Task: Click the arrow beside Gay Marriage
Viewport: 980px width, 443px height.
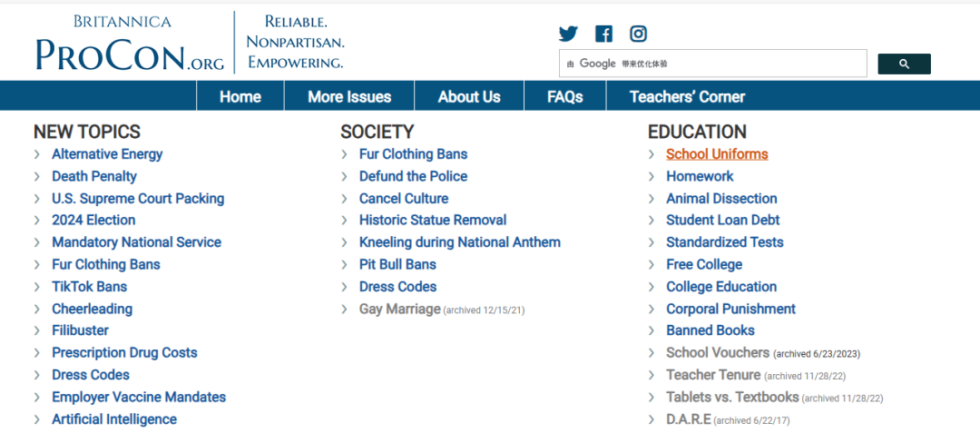Action: point(345,309)
